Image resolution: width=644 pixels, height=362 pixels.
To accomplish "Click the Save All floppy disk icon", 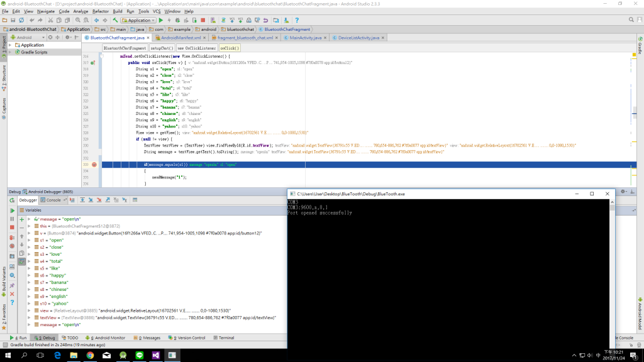I will pyautogui.click(x=13, y=20).
